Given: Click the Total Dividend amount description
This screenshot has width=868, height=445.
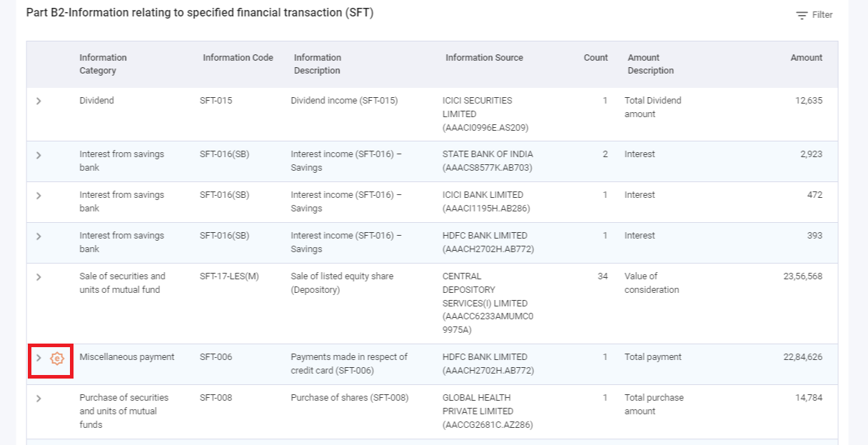Looking at the screenshot, I should [651, 107].
